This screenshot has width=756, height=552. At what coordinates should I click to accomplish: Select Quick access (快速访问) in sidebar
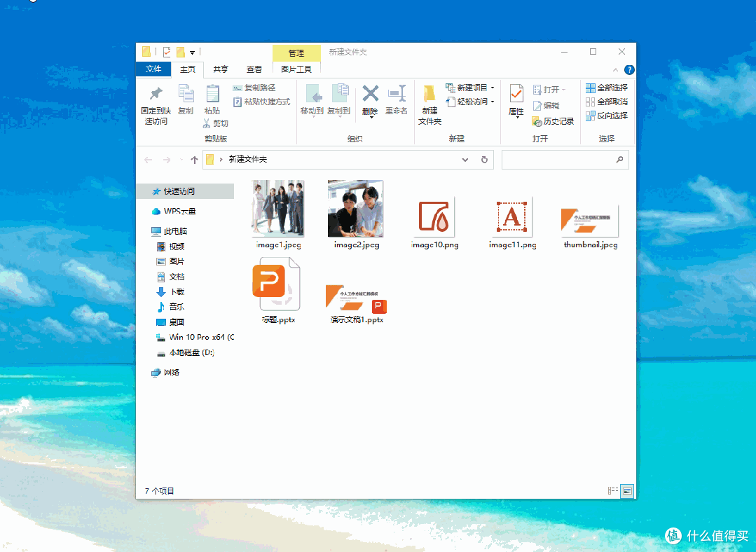point(185,191)
